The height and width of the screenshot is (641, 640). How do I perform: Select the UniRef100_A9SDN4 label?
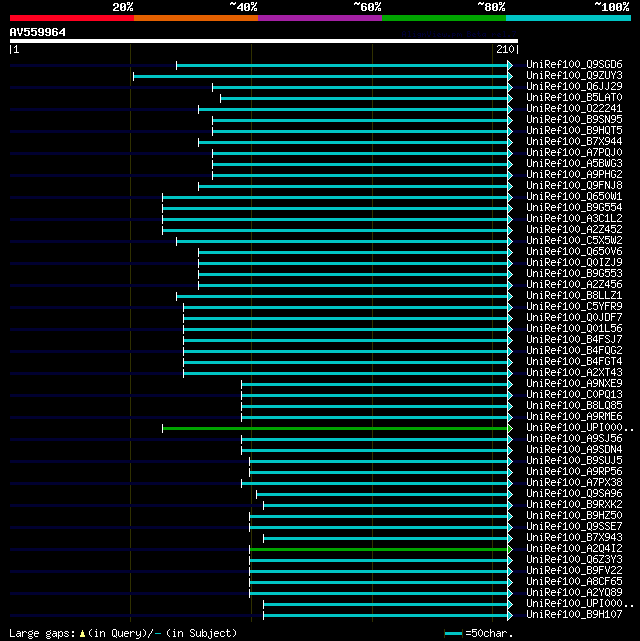pos(574,450)
